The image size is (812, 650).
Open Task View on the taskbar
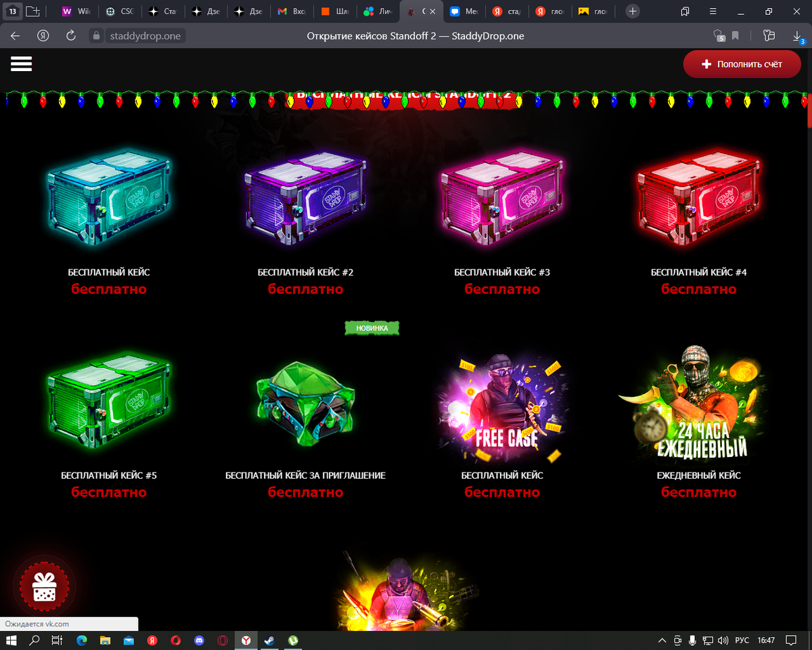(58, 640)
